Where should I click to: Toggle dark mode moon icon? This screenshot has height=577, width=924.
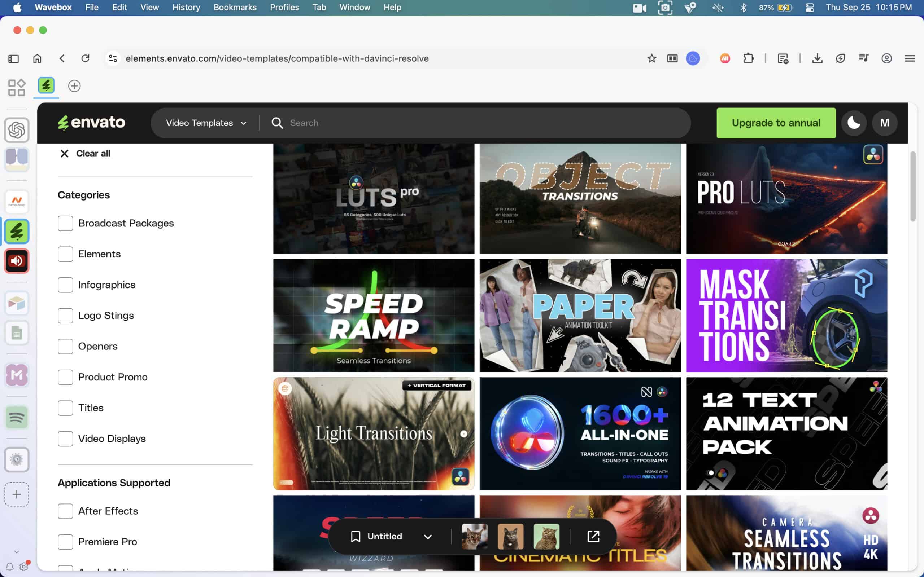coord(854,123)
